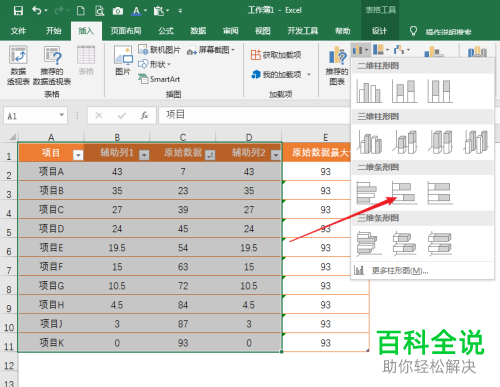Open Recommended Charts (推荐的图表)
The width and height of the screenshot is (500, 387).
[x=337, y=66]
